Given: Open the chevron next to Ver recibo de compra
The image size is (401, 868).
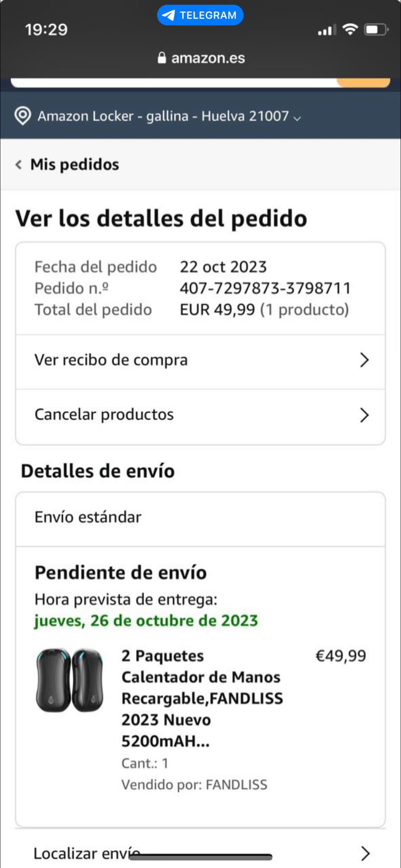Looking at the screenshot, I should click(x=364, y=360).
